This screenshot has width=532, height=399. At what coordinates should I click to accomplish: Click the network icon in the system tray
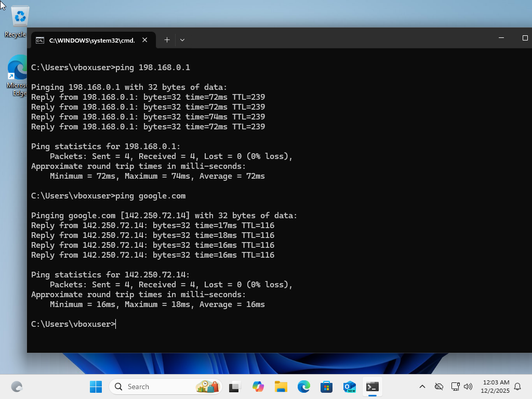[456, 387]
